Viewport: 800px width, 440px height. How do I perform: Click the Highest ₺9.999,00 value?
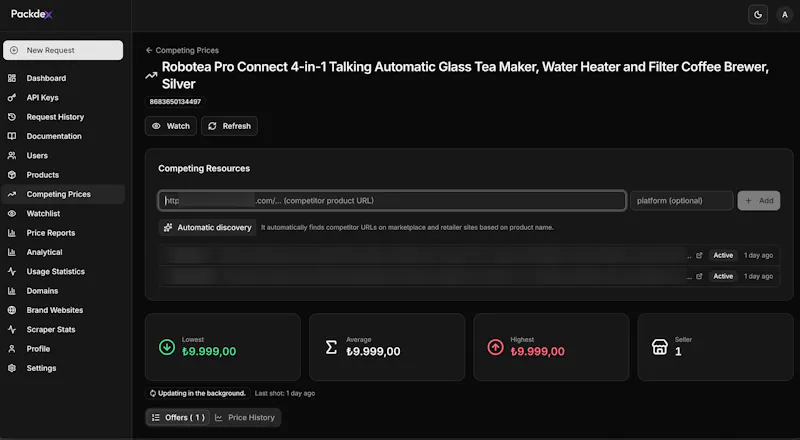(538, 351)
